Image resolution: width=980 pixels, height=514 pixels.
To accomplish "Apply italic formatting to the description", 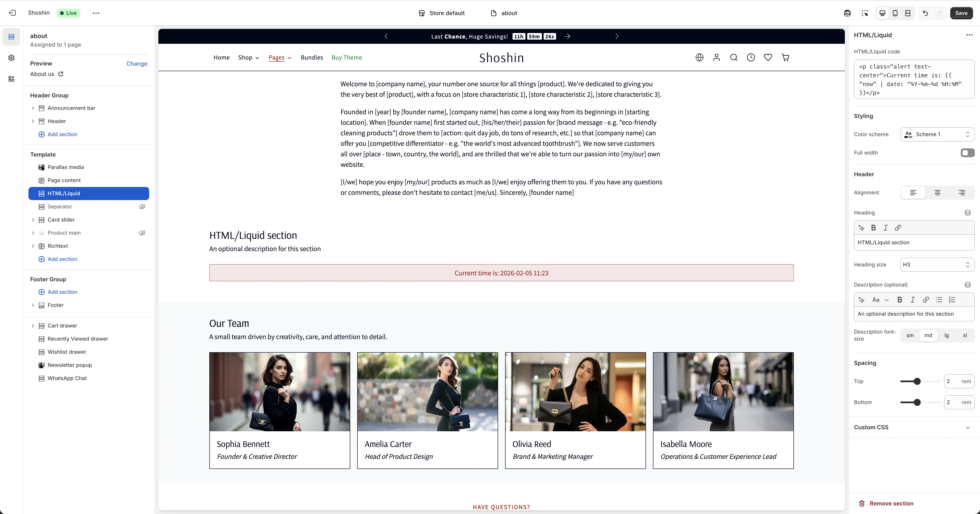I will (912, 300).
